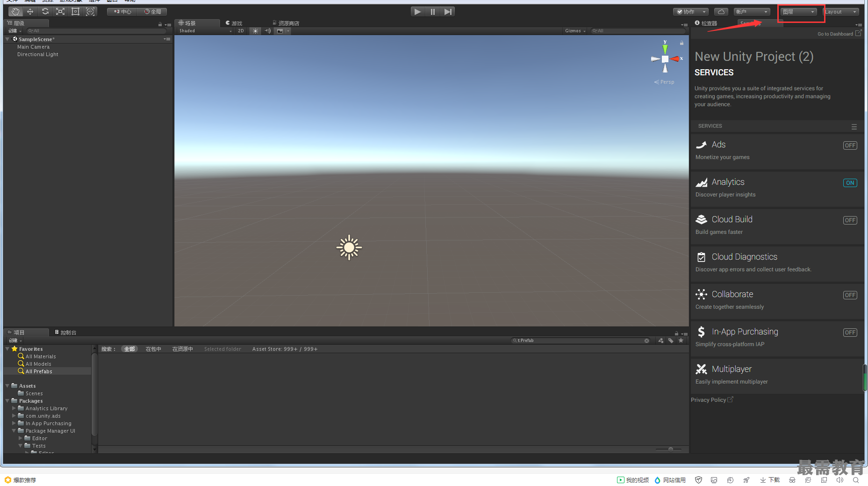Select All Models favorite search
868x486 pixels.
pyautogui.click(x=38, y=364)
